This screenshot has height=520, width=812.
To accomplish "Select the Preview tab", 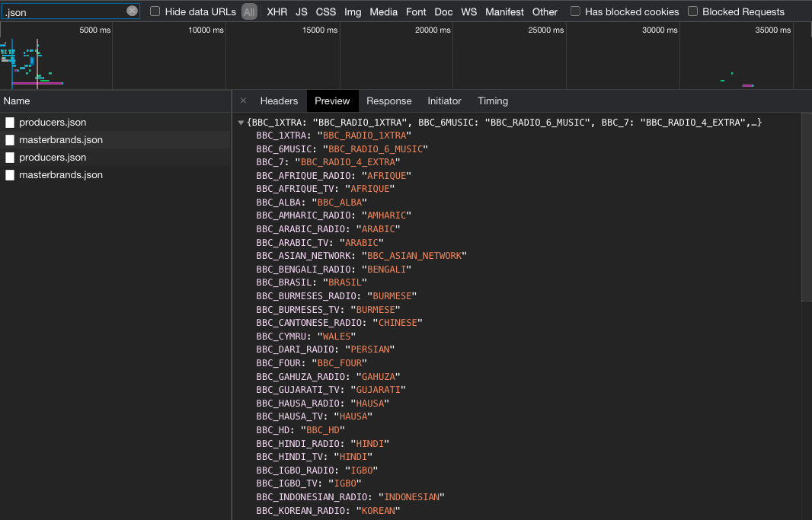I will point(332,101).
